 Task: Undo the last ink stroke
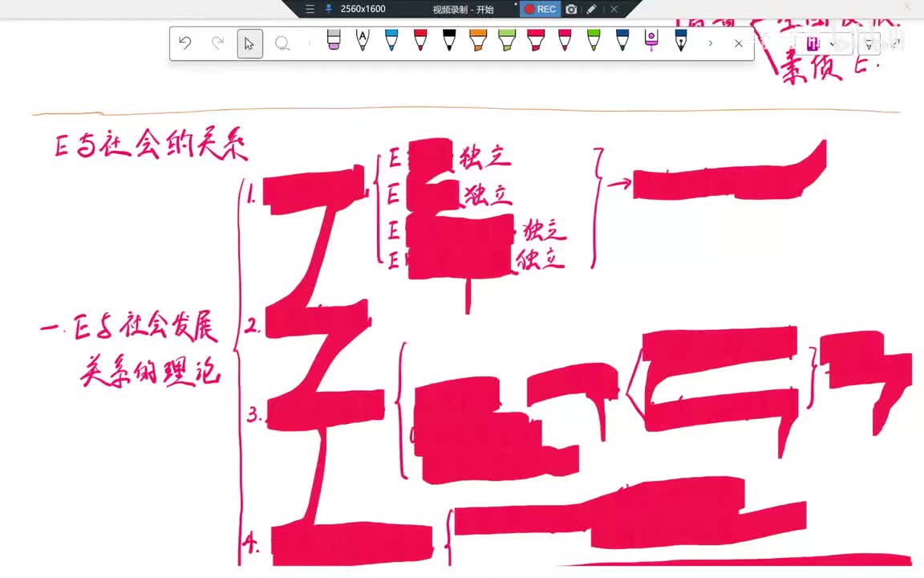tap(185, 43)
